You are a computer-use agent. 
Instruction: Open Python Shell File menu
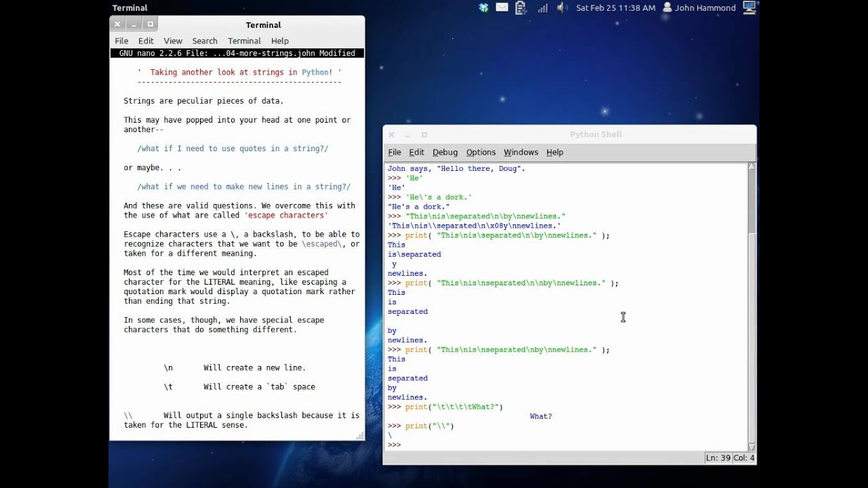click(x=394, y=152)
